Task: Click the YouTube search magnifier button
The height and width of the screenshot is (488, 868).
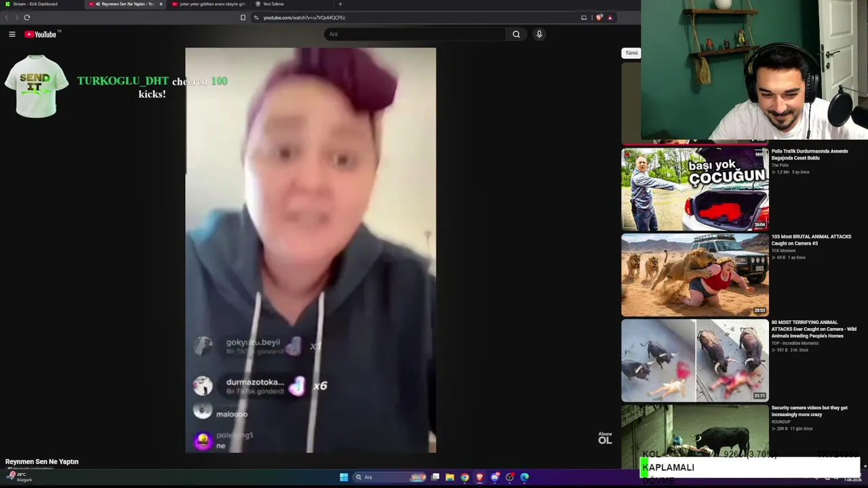Action: click(x=516, y=34)
